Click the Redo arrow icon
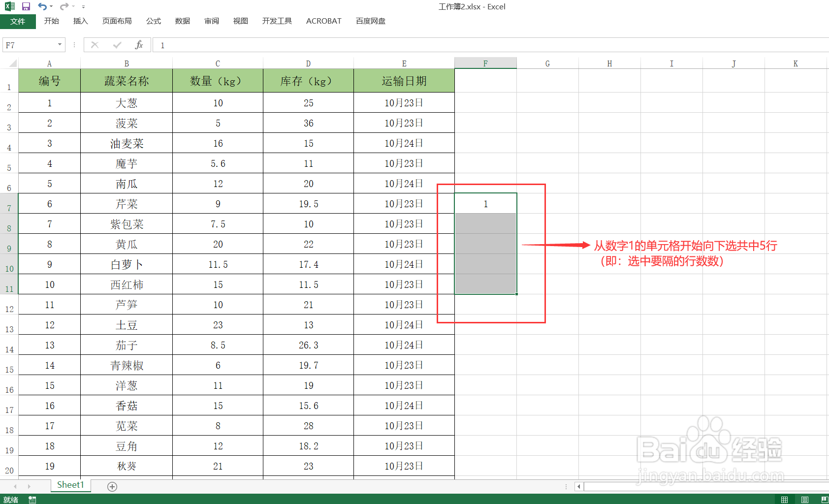Image resolution: width=829 pixels, height=504 pixels. click(x=64, y=6)
